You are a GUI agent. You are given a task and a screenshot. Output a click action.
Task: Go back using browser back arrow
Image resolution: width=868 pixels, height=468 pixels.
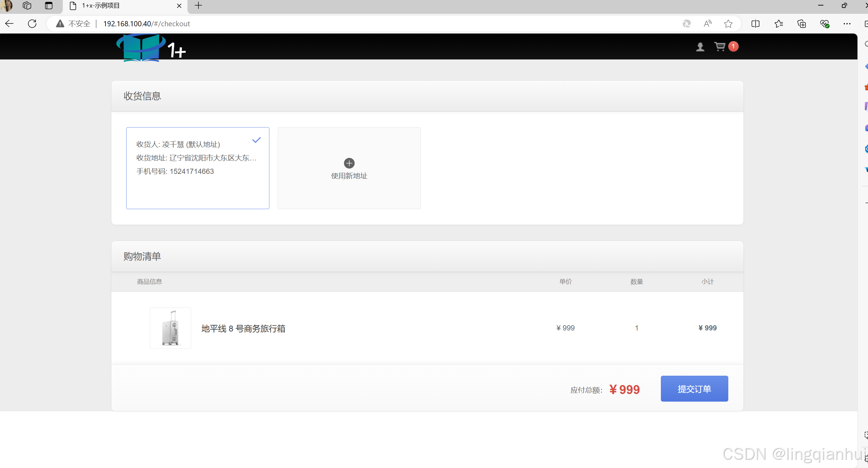[x=9, y=24]
